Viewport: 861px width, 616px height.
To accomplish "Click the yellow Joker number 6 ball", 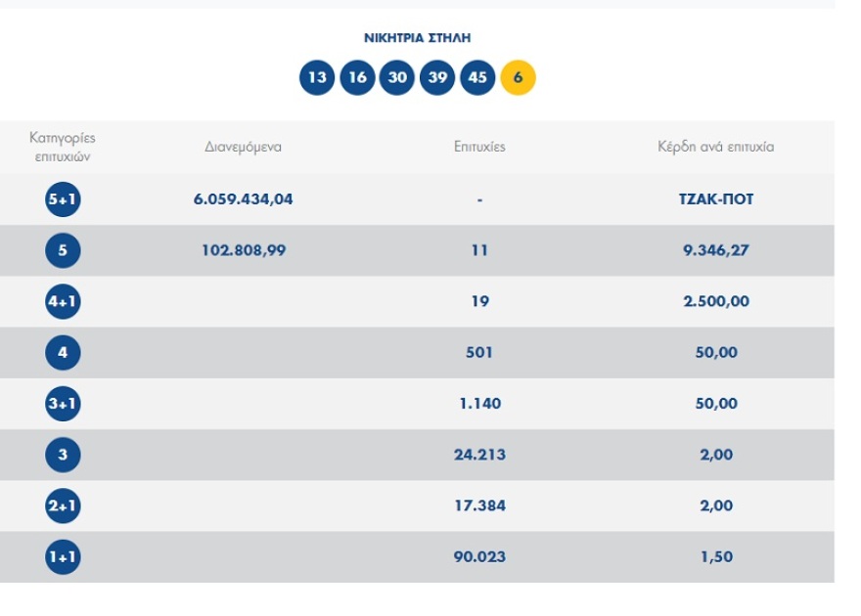I will click(518, 78).
